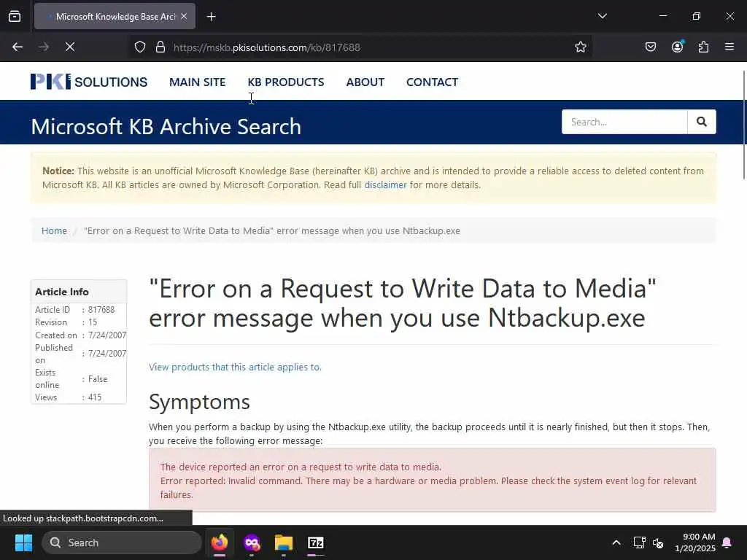Go back to the previous page
Viewport: 747px width, 560px height.
click(18, 47)
